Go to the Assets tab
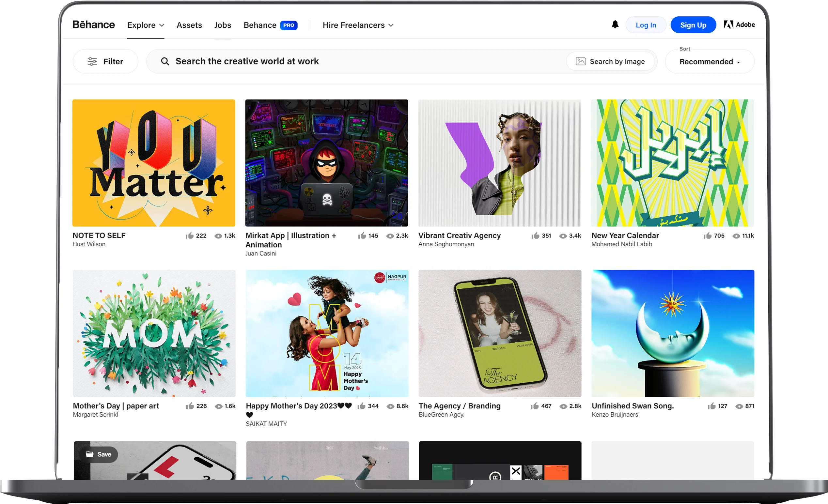 (189, 25)
